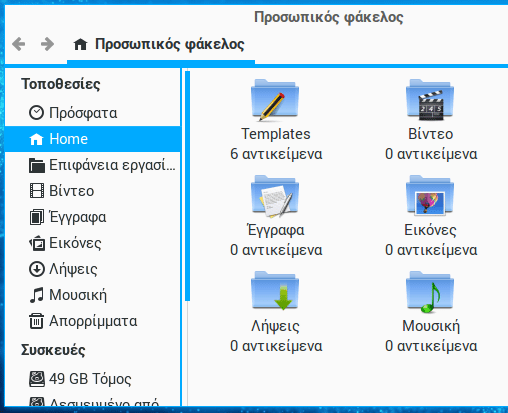Open Επιφάνεια εργασί... folder icon in sidebar

[36, 165]
